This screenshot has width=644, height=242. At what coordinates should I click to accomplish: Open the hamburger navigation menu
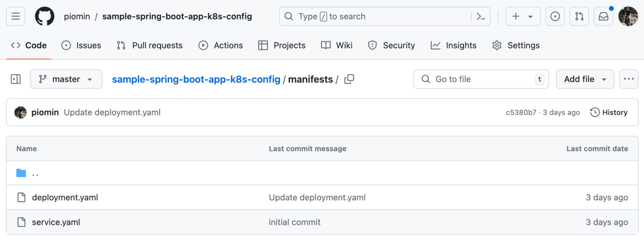click(15, 16)
